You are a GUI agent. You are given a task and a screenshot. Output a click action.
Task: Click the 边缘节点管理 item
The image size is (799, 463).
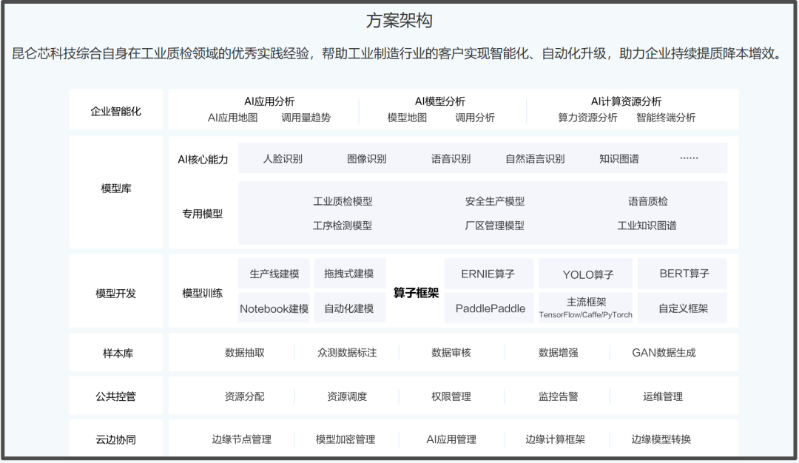click(241, 439)
